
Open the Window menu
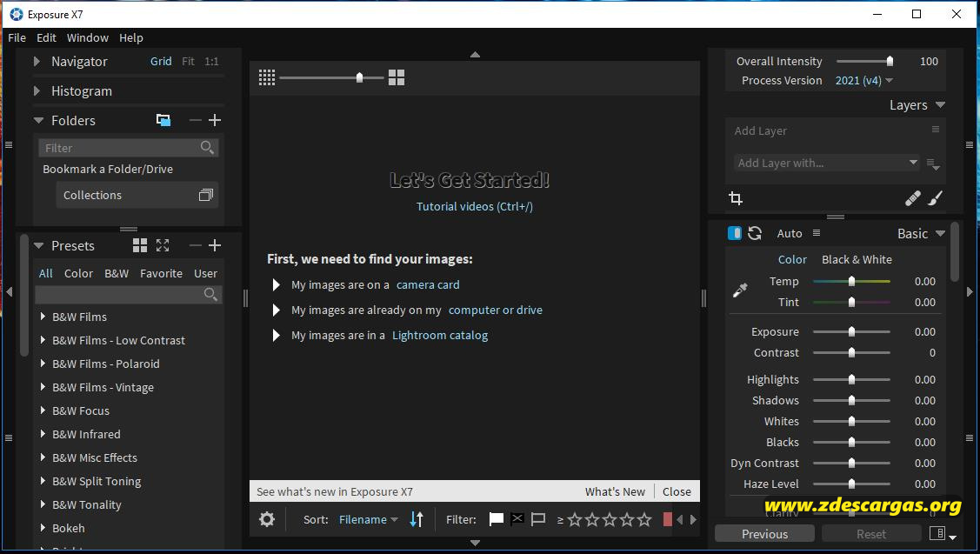pos(88,37)
